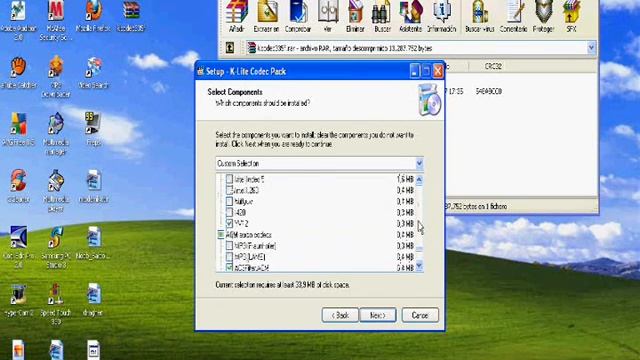Click Eliminar icon in WinRAR toolbar
Screen dimensions: 640x360
pyautogui.click(x=355, y=16)
